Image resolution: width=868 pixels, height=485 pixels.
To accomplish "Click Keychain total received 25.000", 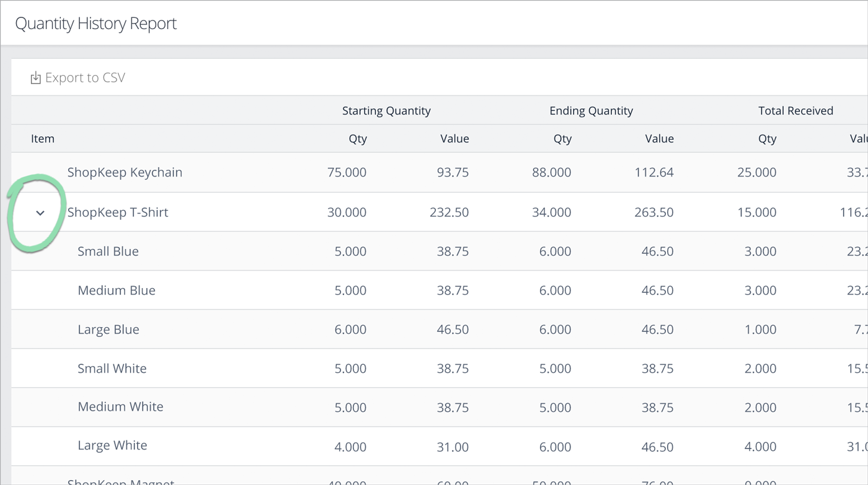I will [x=756, y=172].
